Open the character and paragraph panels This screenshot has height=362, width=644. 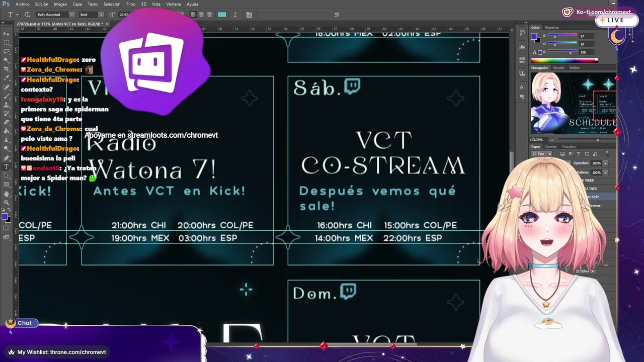[249, 15]
